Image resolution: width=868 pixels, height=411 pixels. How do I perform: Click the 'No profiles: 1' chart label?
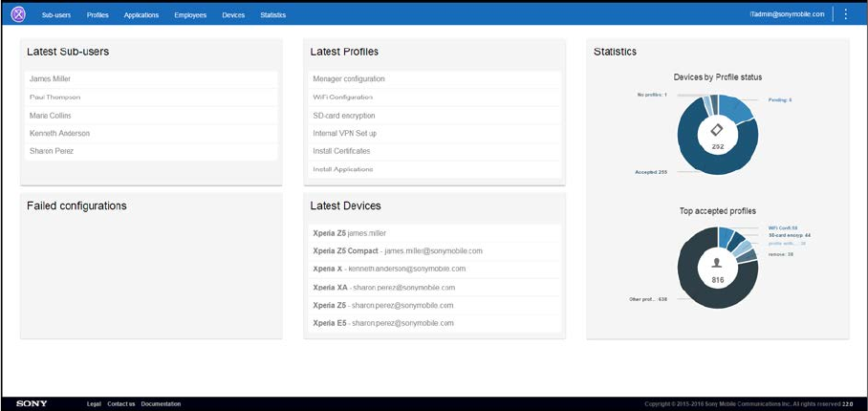(x=652, y=95)
